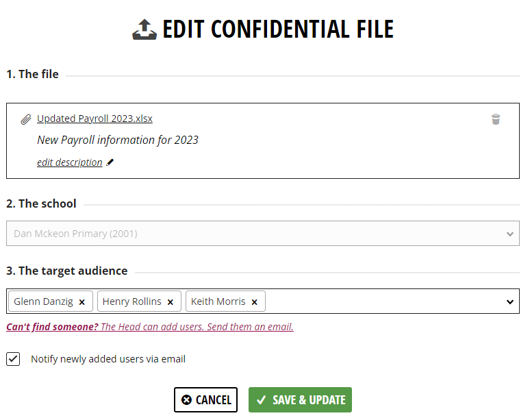Select the Keith Morris audience tag
530x420 pixels.
pyautogui.click(x=218, y=301)
